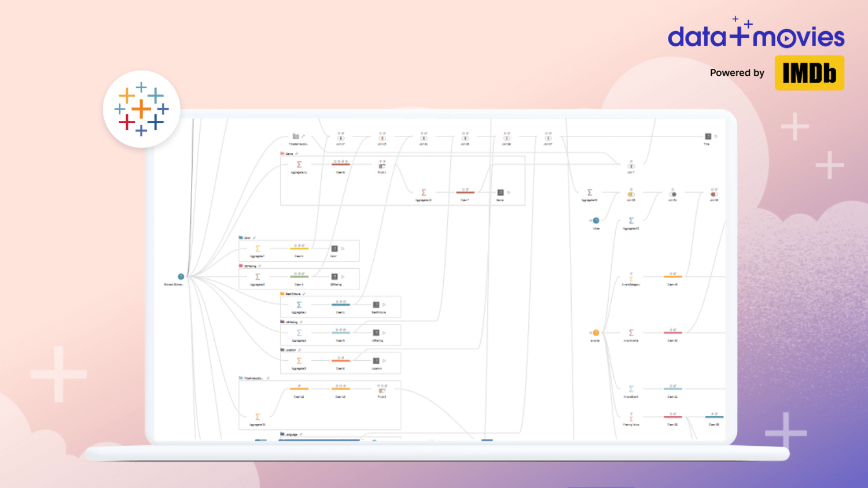
Task: Run flow for the Color output
Action: 343,249
